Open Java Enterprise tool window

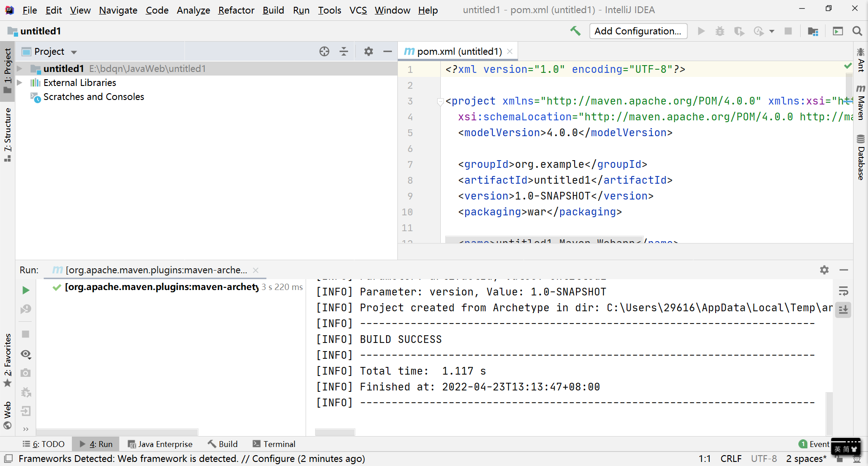click(x=160, y=444)
